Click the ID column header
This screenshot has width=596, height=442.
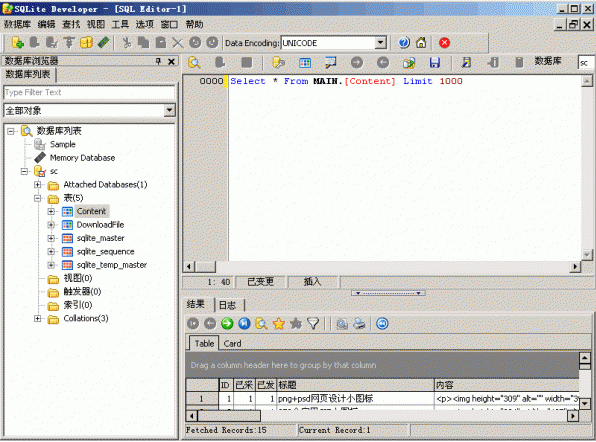click(x=226, y=385)
